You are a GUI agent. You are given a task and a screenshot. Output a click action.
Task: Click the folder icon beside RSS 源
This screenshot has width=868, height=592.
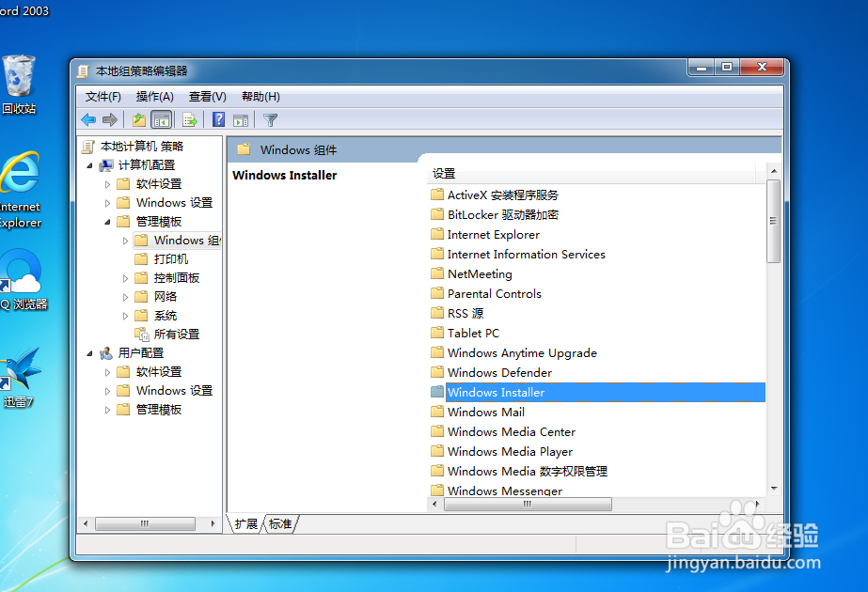437,313
